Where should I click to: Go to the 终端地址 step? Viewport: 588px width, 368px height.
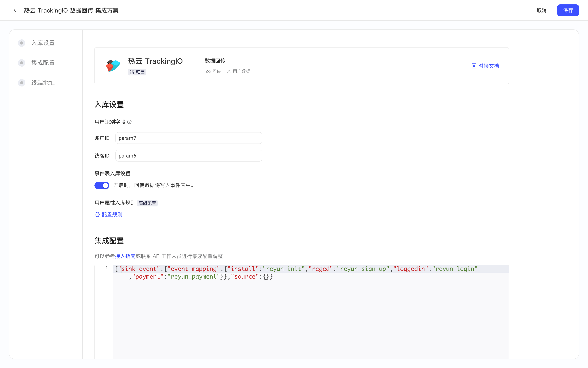[x=43, y=83]
